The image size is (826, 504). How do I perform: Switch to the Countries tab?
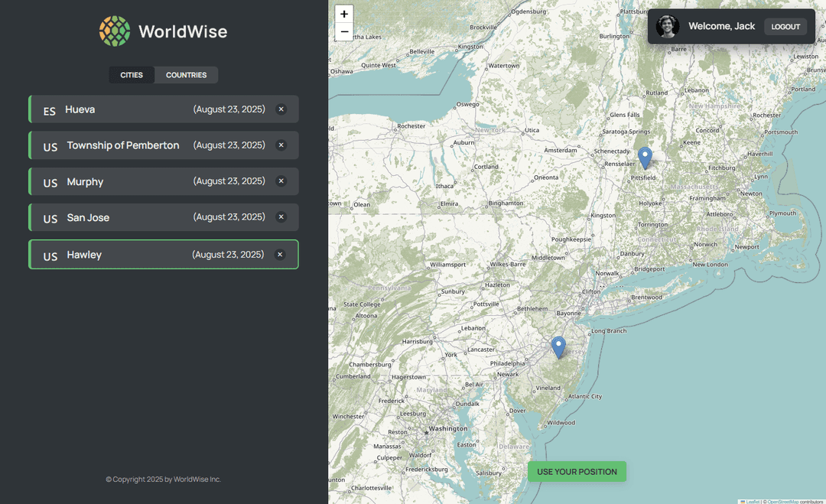tap(186, 75)
